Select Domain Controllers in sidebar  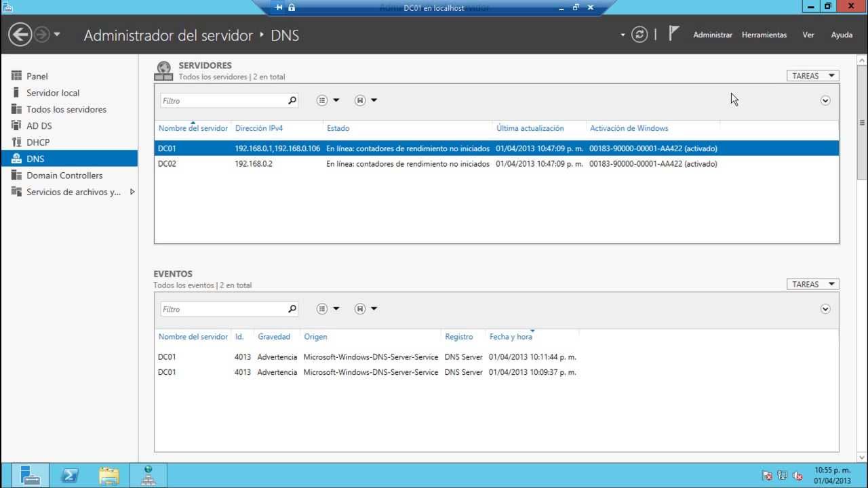point(69,175)
